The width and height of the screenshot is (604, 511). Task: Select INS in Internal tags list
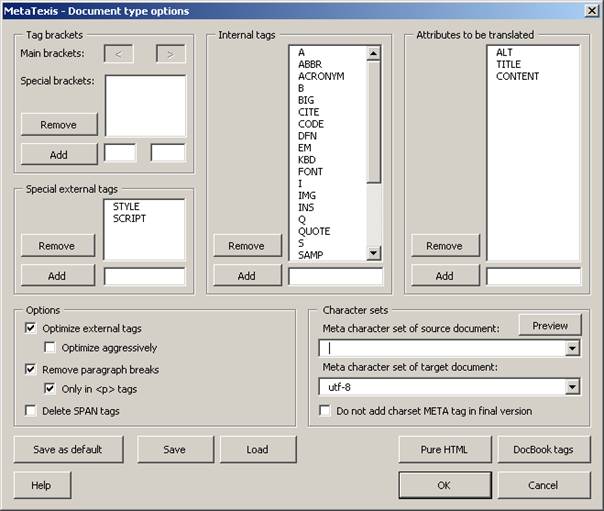point(306,208)
